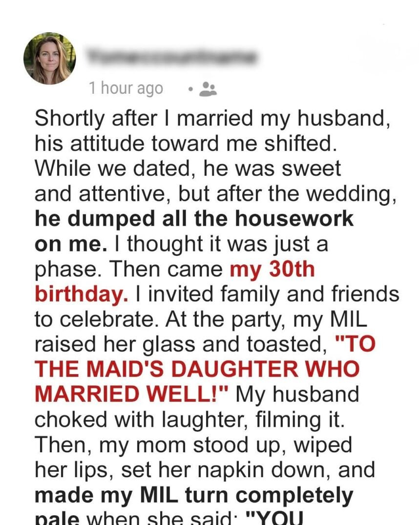Click the bold "made my MIL turn completely" text
420x525 pixels.
pyautogui.click(x=193, y=495)
